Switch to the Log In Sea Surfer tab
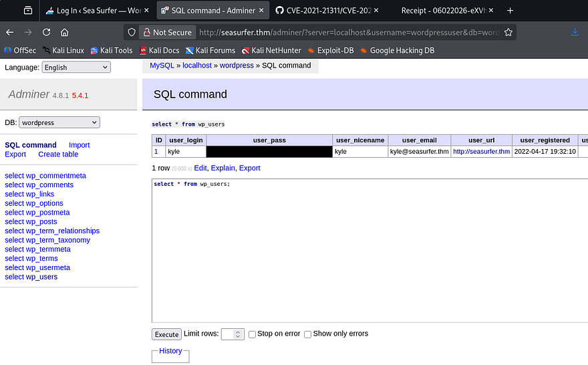Screen dimensions: 588x365 (98, 11)
